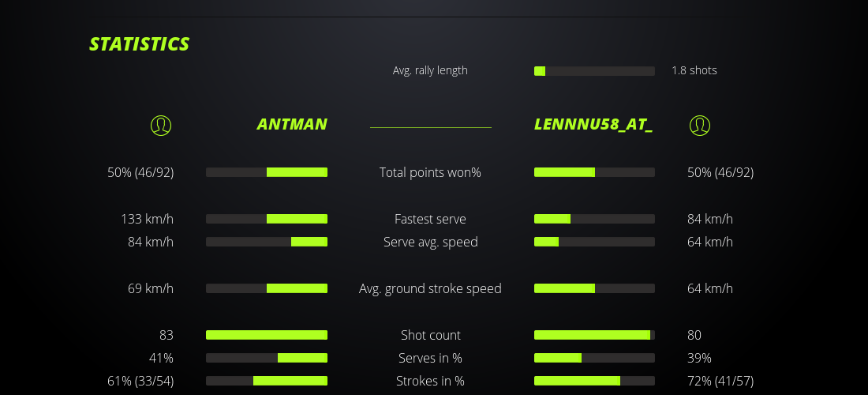Click the Fastest serve label
This screenshot has height=395, width=868.
click(430, 219)
